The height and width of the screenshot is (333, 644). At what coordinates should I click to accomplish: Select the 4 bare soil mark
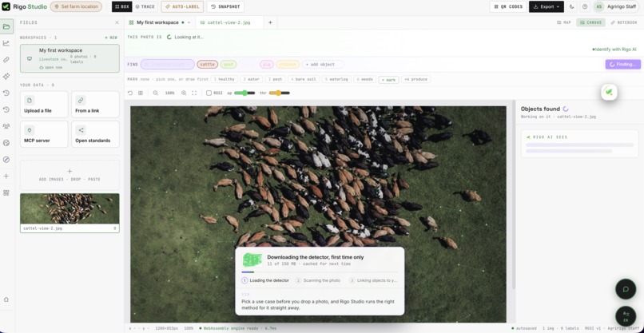tap(304, 79)
